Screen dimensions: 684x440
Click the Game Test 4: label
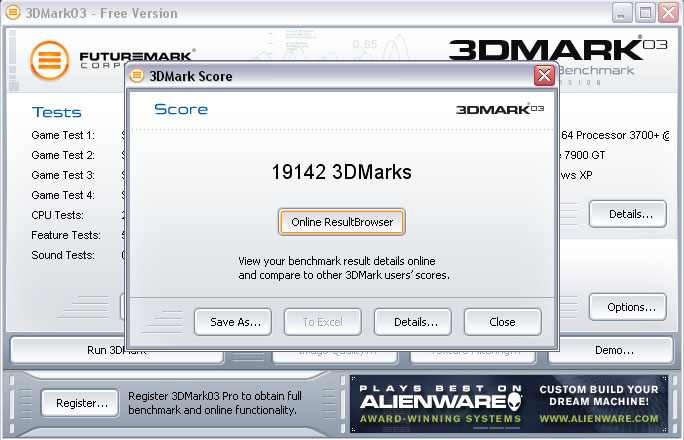(63, 195)
